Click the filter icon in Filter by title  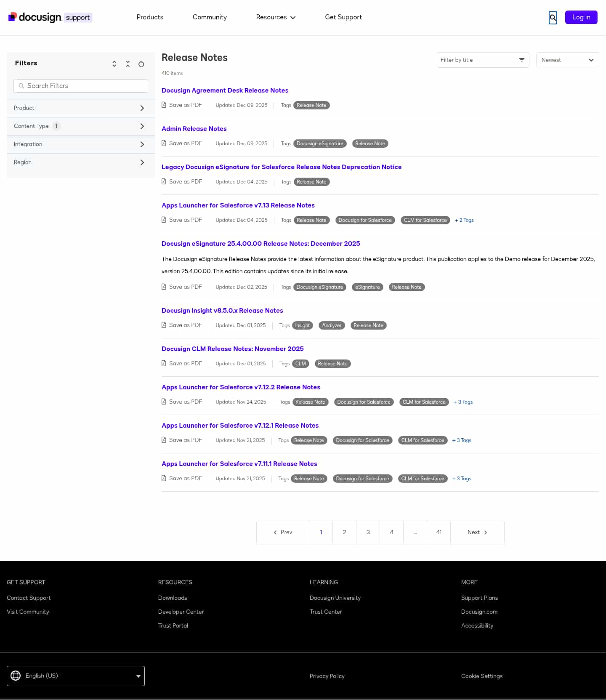point(521,60)
